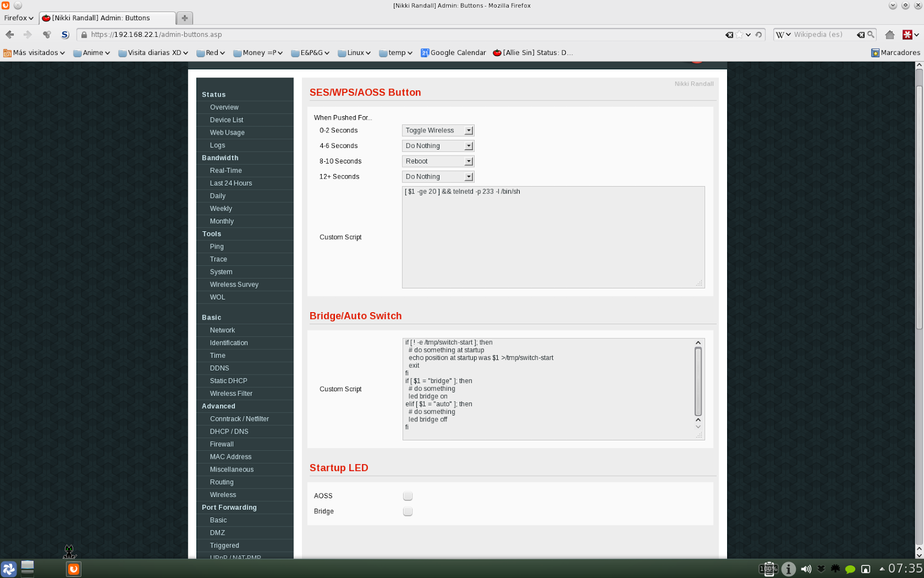Open the 12+ Seconds action dropdown
Screen dimensions: 924x578
click(438, 177)
